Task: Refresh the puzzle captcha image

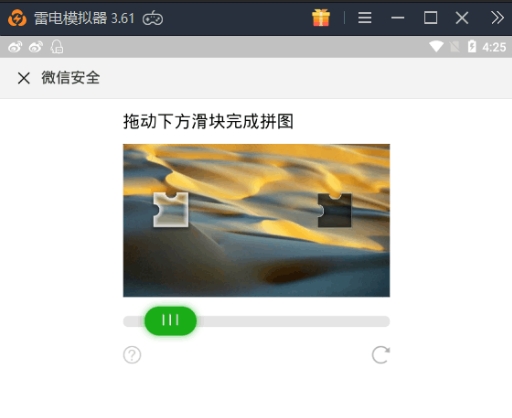Action: [381, 355]
